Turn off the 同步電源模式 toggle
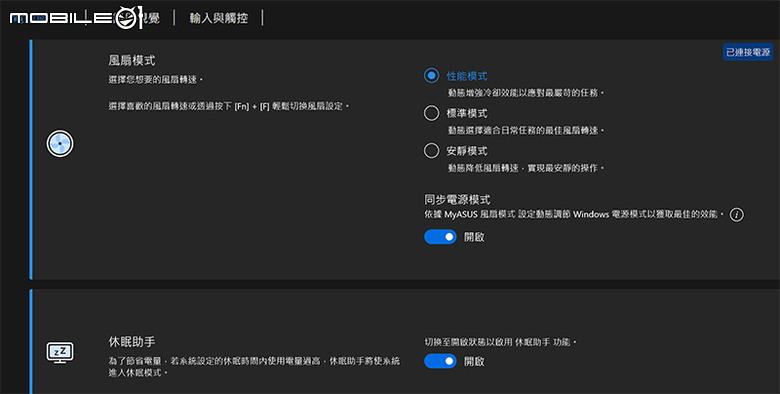The width and height of the screenshot is (780, 394). tap(440, 237)
